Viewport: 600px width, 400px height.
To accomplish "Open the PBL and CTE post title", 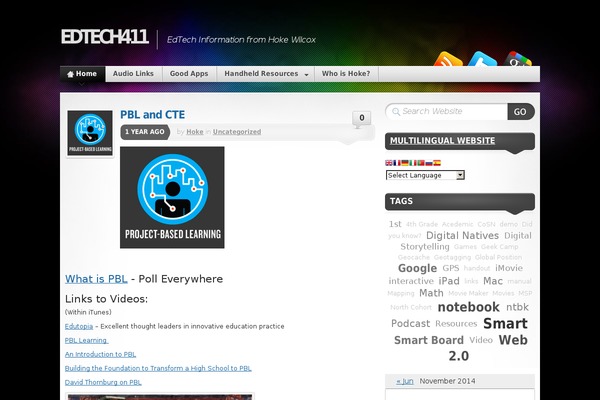I will click(x=152, y=114).
